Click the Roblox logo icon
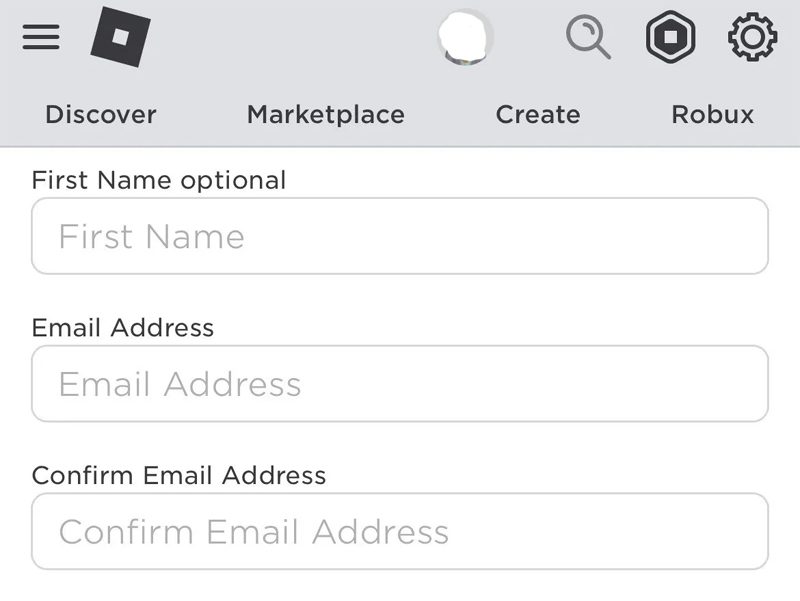 tap(120, 38)
